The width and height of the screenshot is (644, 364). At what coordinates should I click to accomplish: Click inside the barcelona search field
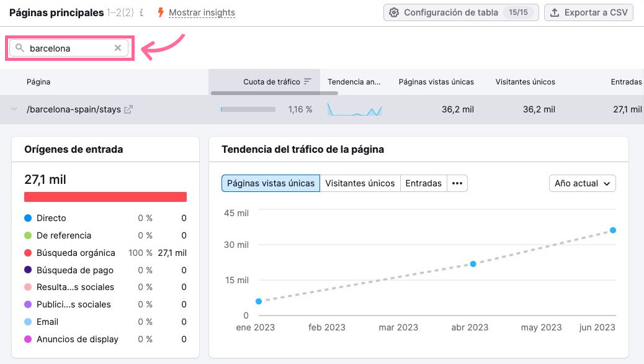[68, 48]
